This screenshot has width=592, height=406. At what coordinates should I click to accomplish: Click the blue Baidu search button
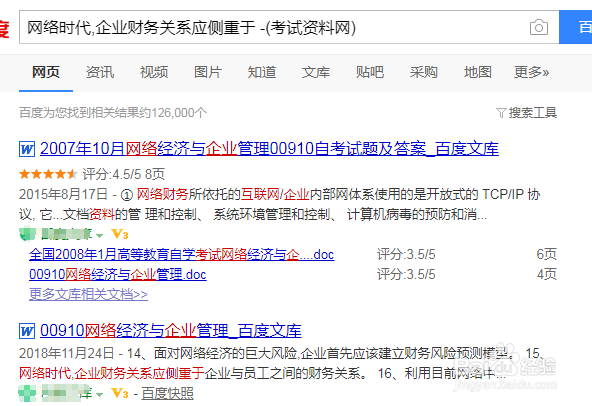[575, 27]
